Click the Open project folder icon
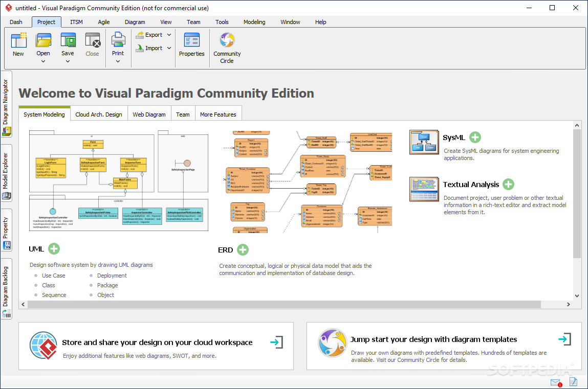 [x=43, y=40]
